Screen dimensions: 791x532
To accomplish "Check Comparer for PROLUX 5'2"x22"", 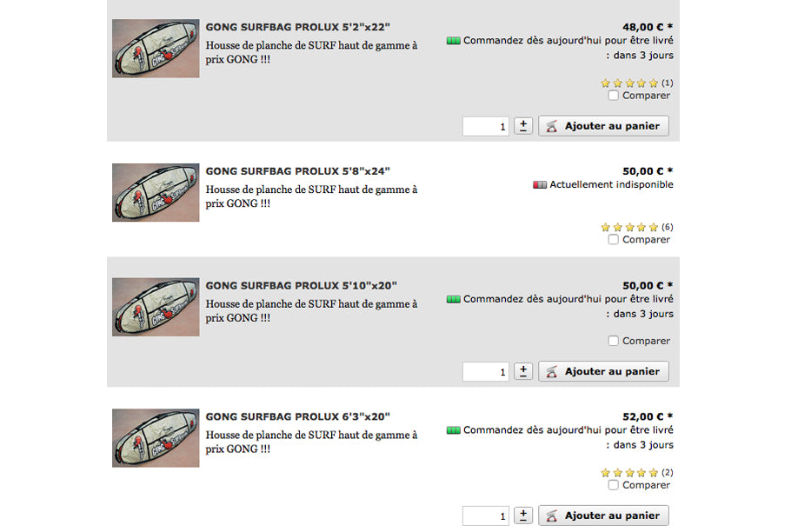I will click(x=614, y=96).
